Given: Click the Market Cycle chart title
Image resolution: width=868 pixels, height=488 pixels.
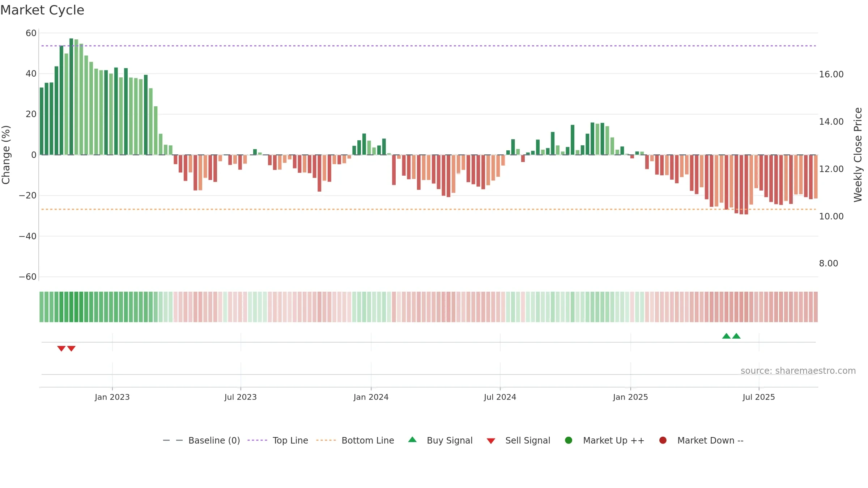Looking at the screenshot, I should click(42, 10).
